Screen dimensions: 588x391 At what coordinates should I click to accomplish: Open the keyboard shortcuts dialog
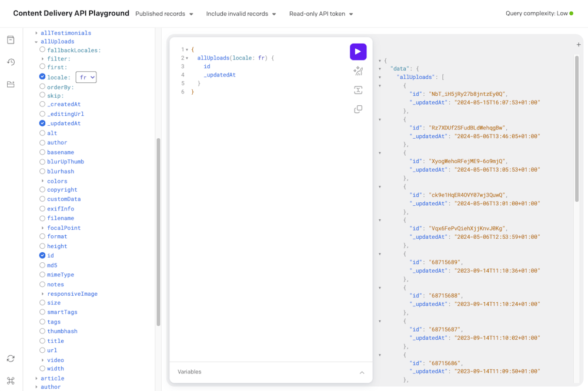[x=11, y=380]
